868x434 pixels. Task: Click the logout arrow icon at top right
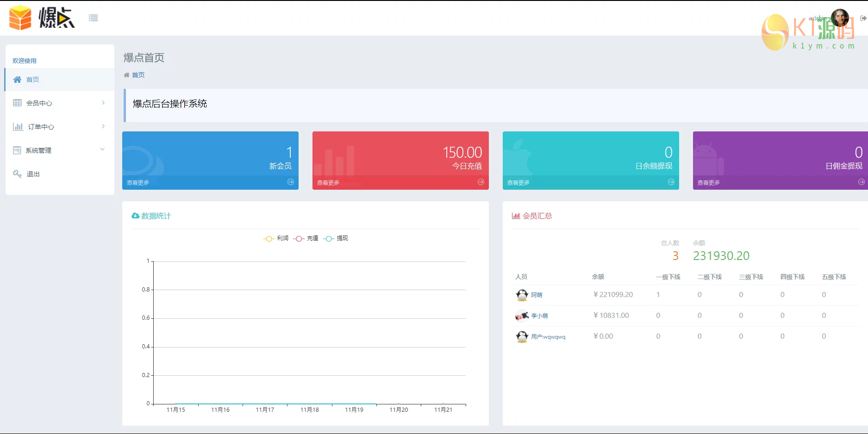click(x=862, y=17)
